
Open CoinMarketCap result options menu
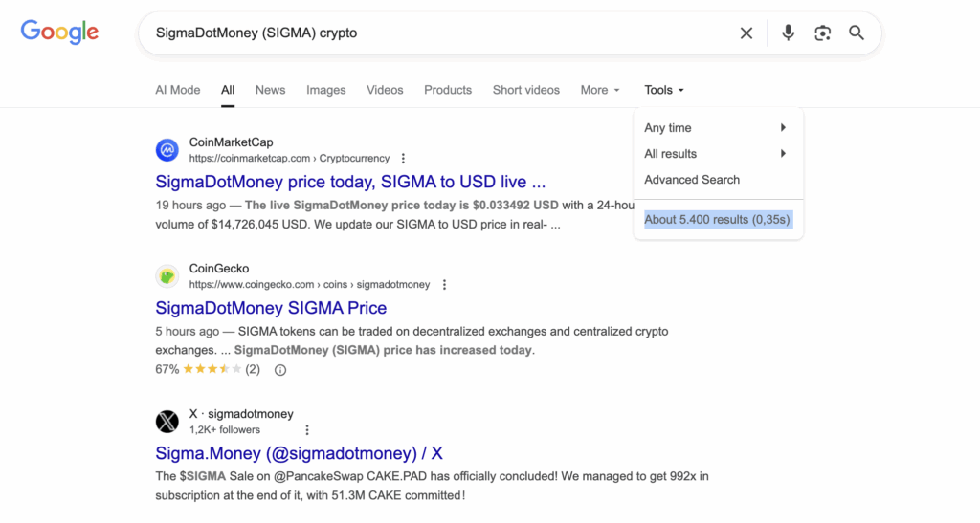403,159
